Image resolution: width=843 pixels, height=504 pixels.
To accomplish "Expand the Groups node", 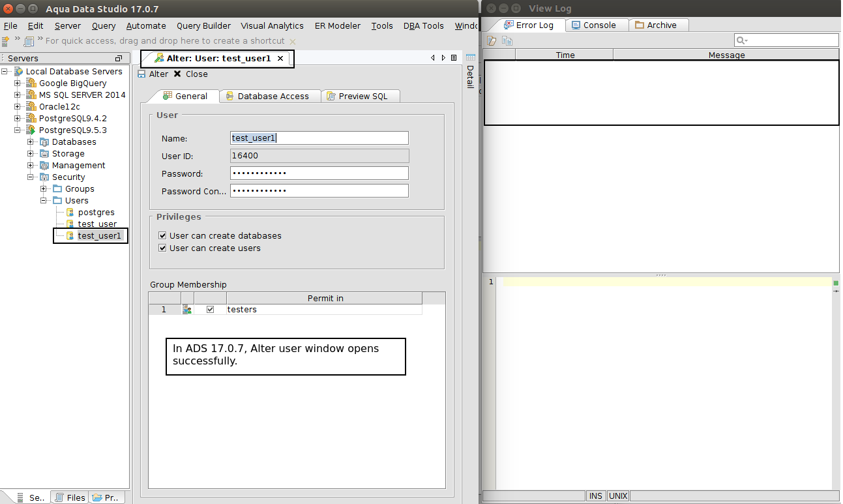I will 44,189.
